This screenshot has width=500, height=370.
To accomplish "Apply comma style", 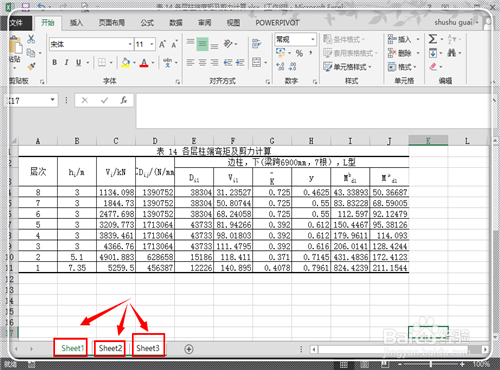I will [311, 53].
